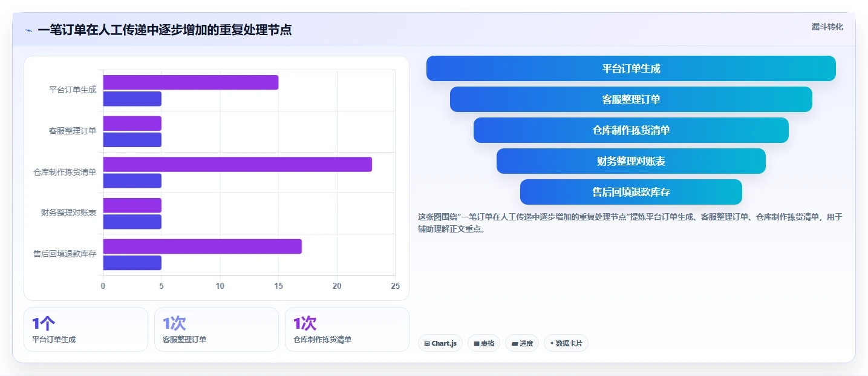
Task: Click the x-axis value 20
Action: coord(337,286)
